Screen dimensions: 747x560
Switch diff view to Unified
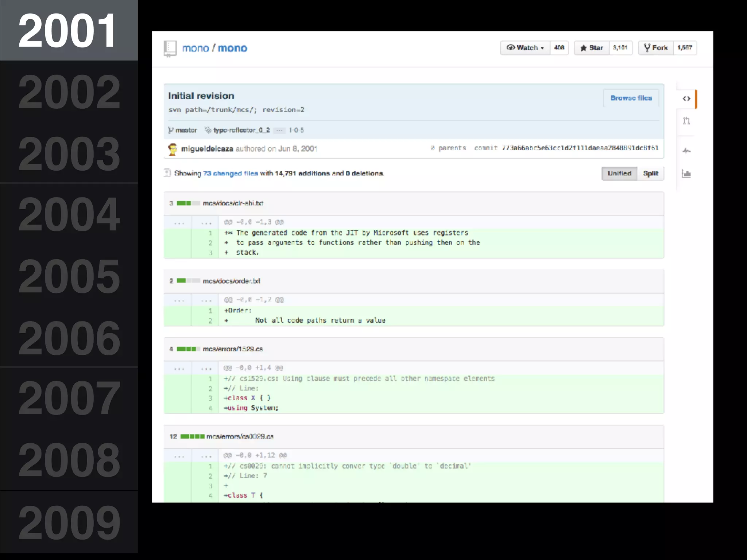coord(619,174)
